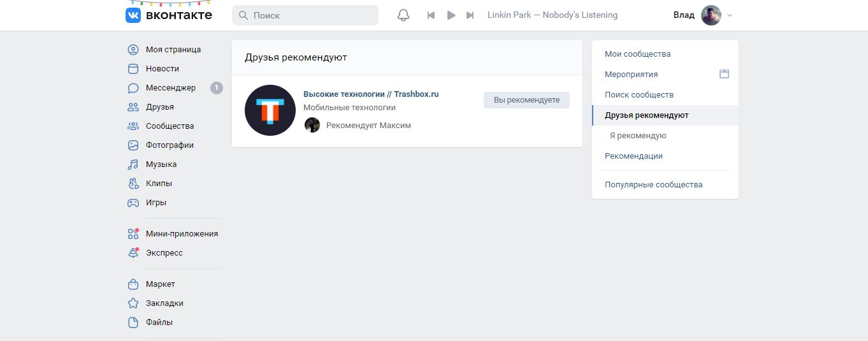Open the Trashbox.ru community avatar
Image resolution: width=868 pixels, height=341 pixels.
[270, 110]
